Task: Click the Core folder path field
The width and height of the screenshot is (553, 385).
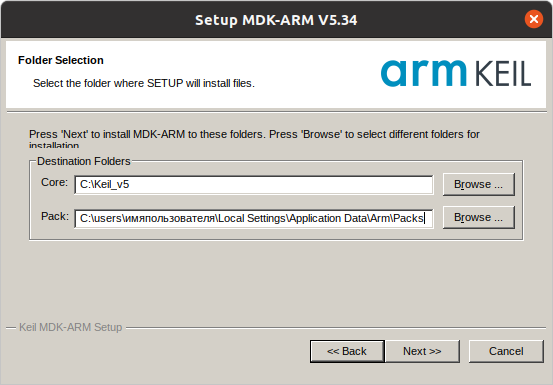Action: (x=254, y=185)
